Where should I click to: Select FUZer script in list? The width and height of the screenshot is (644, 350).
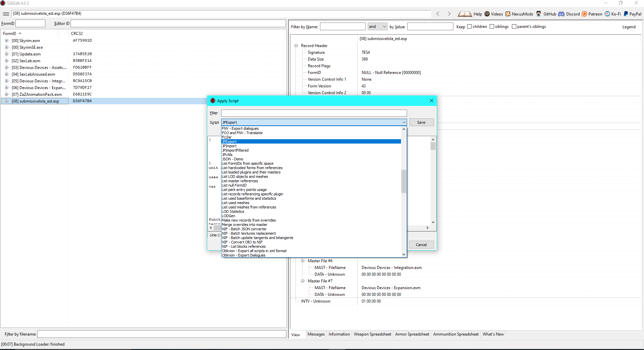311,137
